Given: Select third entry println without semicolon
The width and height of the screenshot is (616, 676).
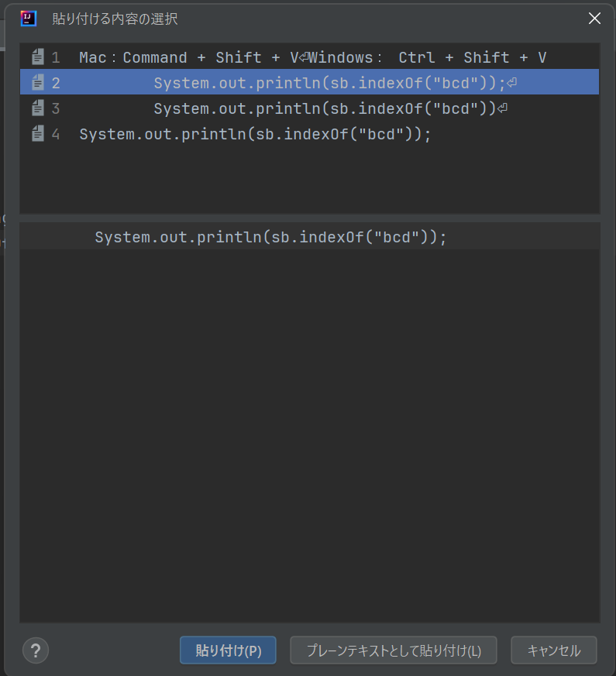Looking at the screenshot, I should [324, 108].
